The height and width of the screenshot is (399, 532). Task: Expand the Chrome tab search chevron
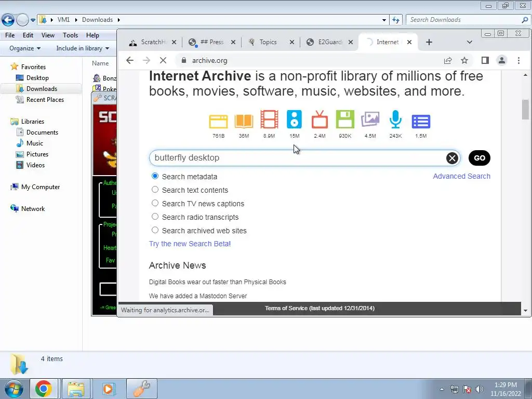click(x=470, y=42)
